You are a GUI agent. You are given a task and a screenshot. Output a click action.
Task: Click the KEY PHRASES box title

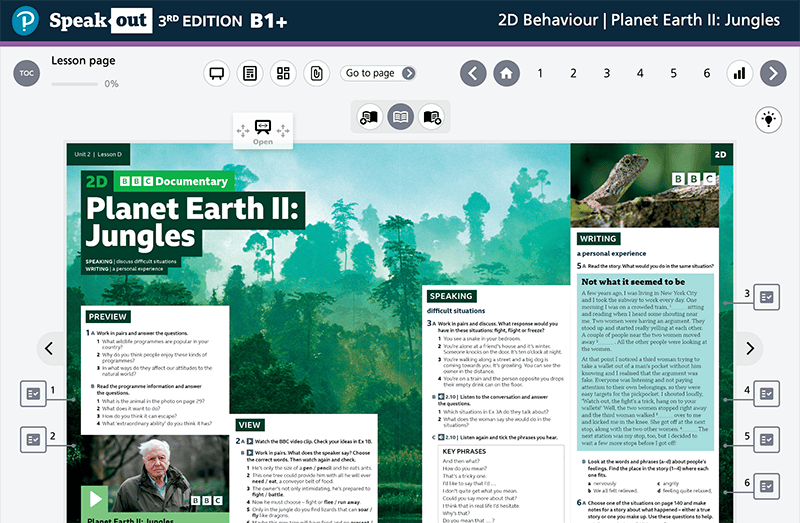click(x=464, y=452)
